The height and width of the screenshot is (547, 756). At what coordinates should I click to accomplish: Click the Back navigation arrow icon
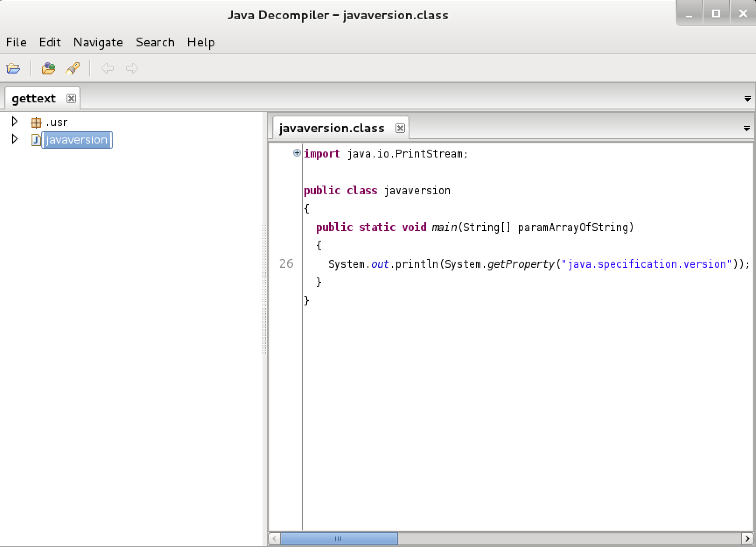(107, 68)
